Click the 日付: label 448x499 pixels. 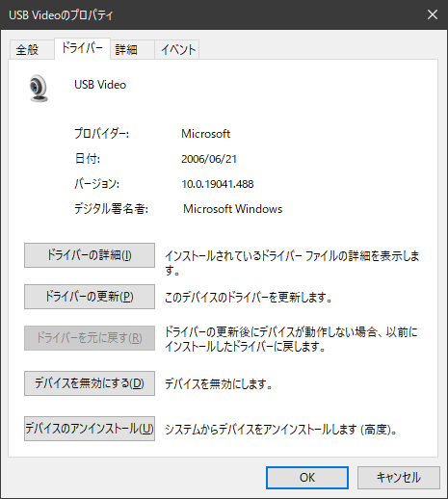pos(88,159)
